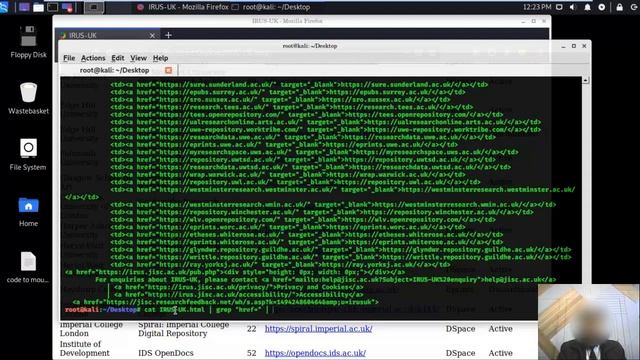Switch to root@kali ~/Desktop taskbar entry
This screenshot has height=360, width=640.
271,7
